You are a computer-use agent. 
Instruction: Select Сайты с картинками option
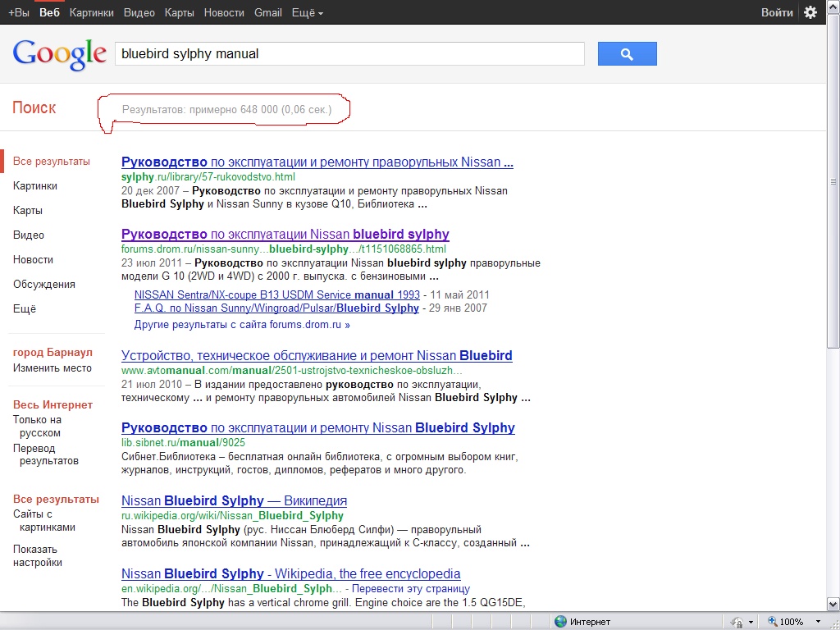tap(44, 521)
